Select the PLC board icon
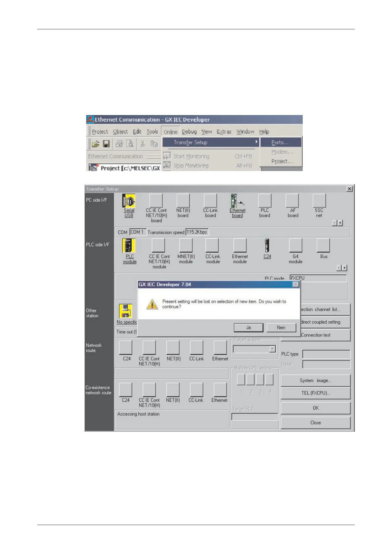392x555 pixels. pyautogui.click(x=265, y=200)
